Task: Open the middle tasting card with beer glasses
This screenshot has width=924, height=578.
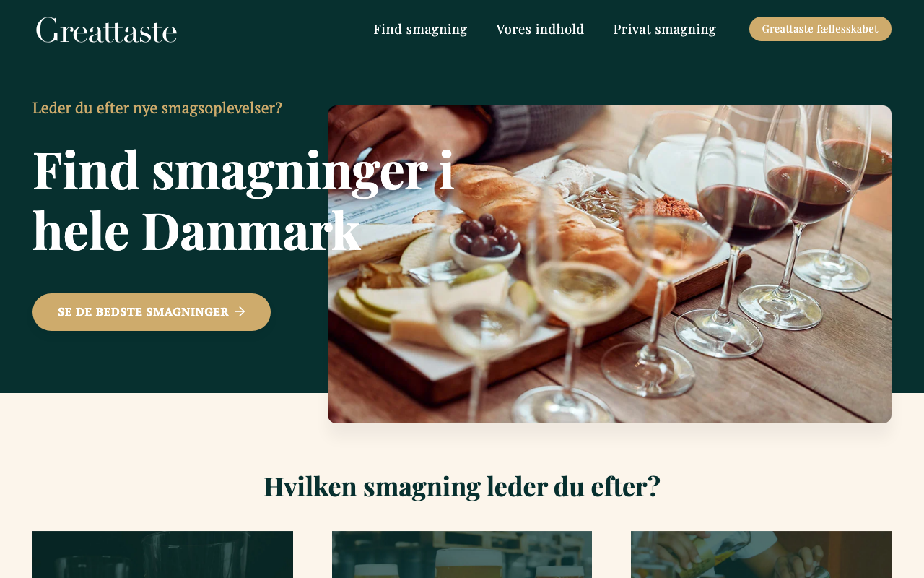Action: coord(462,555)
